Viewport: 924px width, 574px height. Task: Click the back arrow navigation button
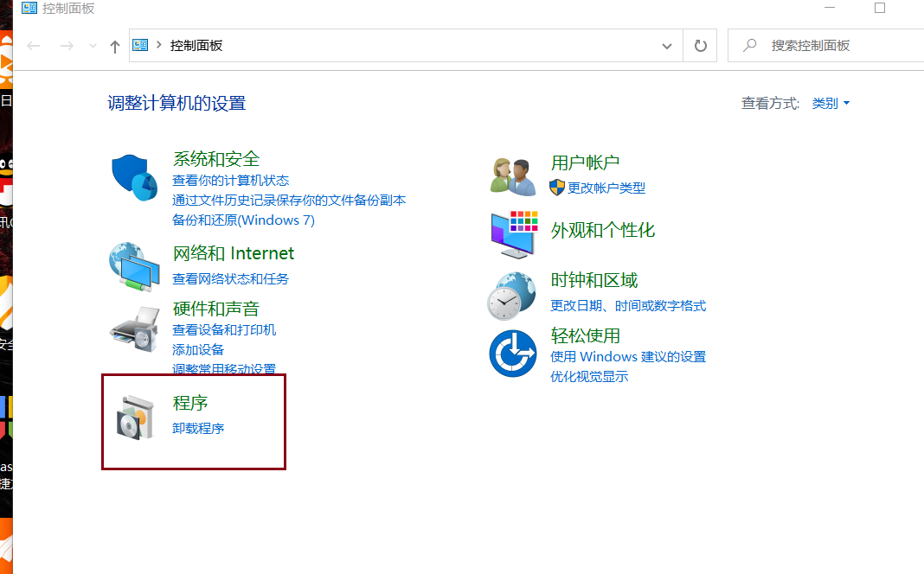coord(34,46)
